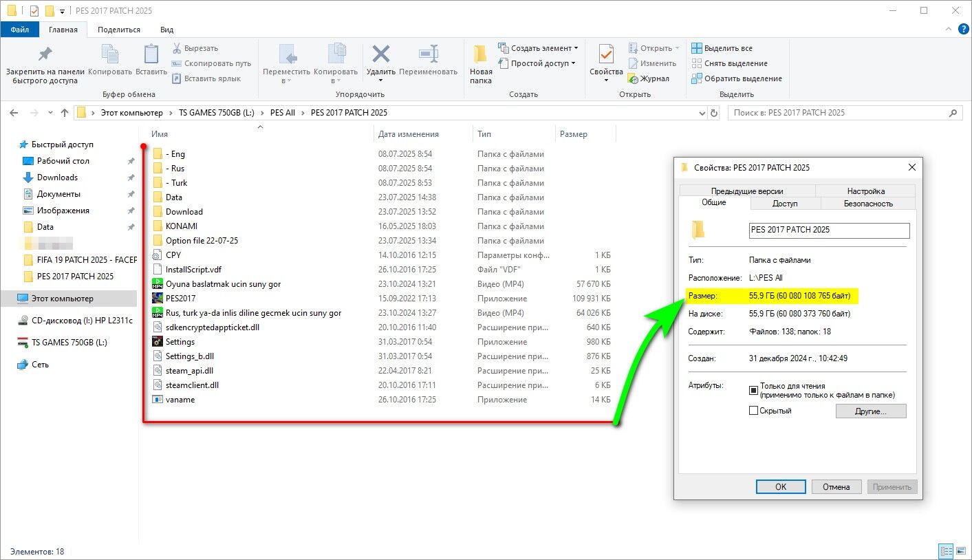Select This PC (Этот компьютер) in sidebar
Image resolution: width=972 pixels, height=560 pixels.
tap(62, 299)
